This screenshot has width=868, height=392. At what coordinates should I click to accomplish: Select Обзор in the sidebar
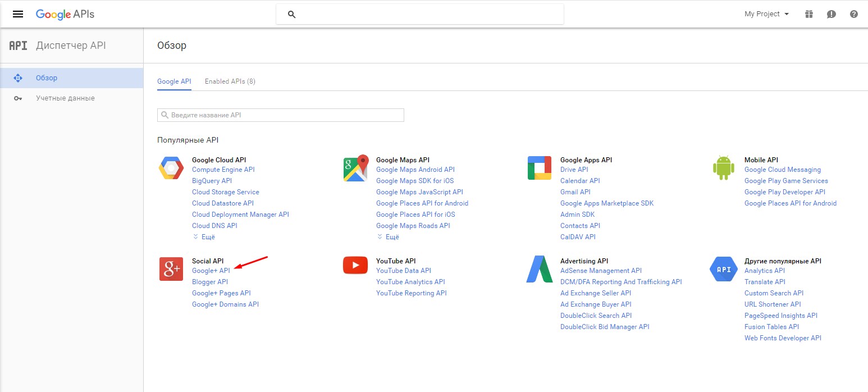(72, 78)
